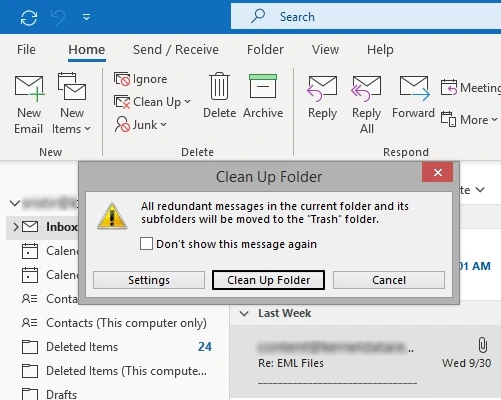This screenshot has width=501, height=400.
Task: Open the Drafts folder
Action: pos(49,394)
